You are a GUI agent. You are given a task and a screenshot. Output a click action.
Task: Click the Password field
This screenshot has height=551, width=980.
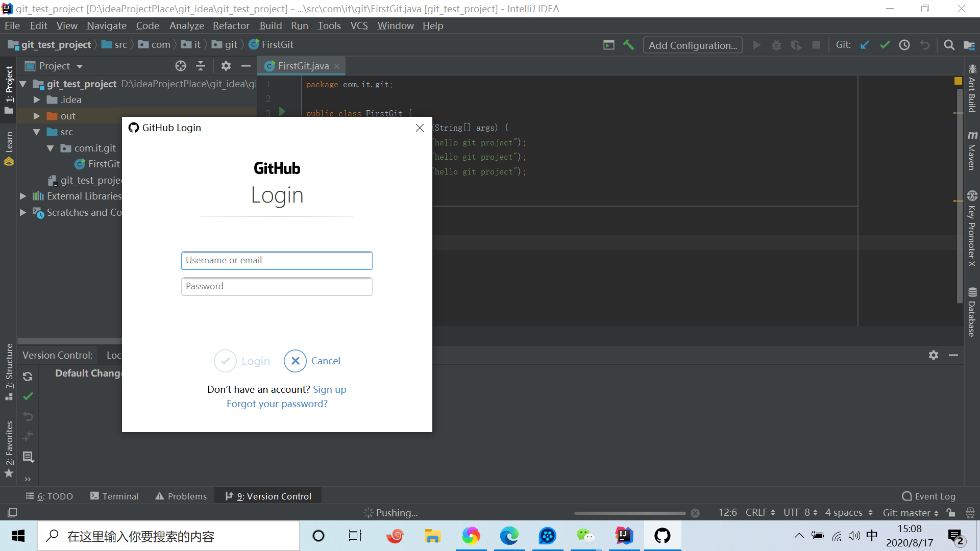pyautogui.click(x=277, y=286)
